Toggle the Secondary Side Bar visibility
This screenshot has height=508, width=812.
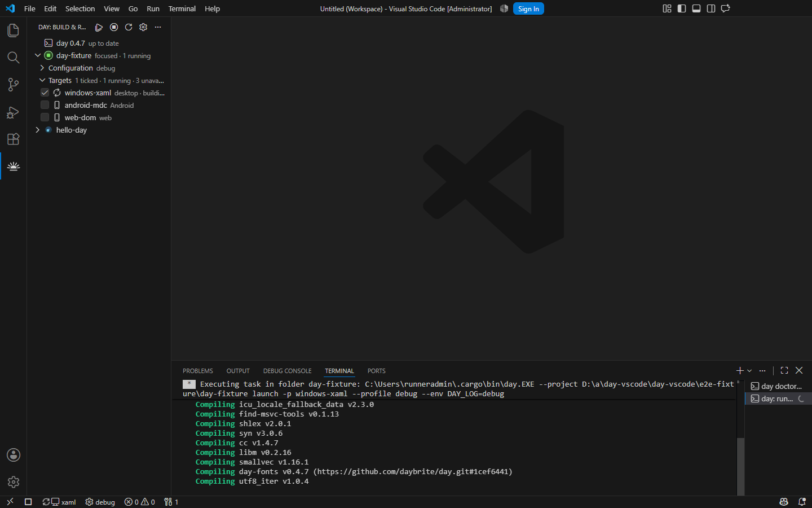tap(711, 8)
